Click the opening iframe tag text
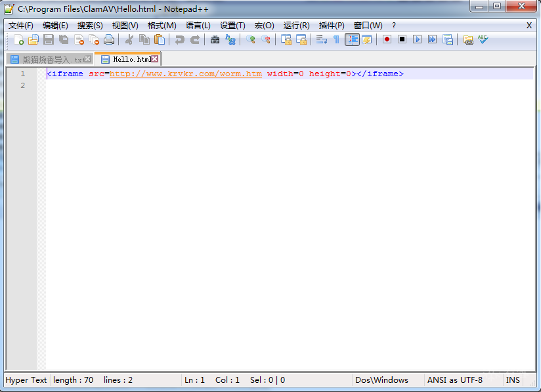Viewport: 541px width, 392px height. (65, 74)
